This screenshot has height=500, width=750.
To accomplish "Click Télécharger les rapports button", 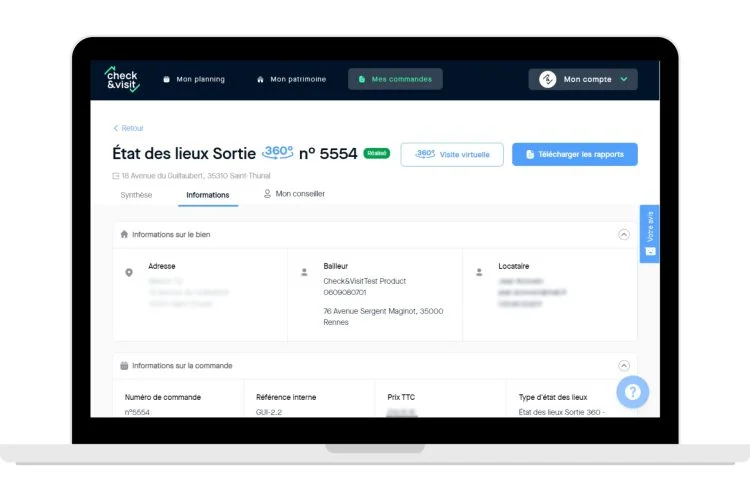I will (574, 155).
